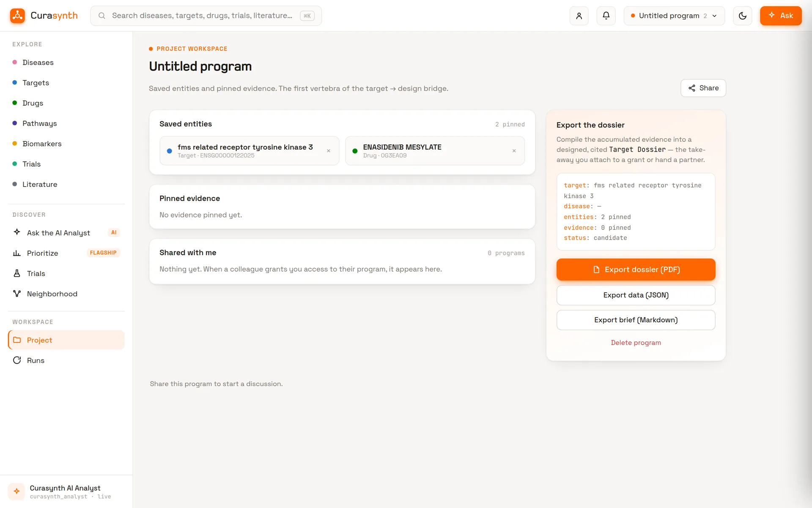Click the Untitled program page heading
812x508 pixels.
200,66
